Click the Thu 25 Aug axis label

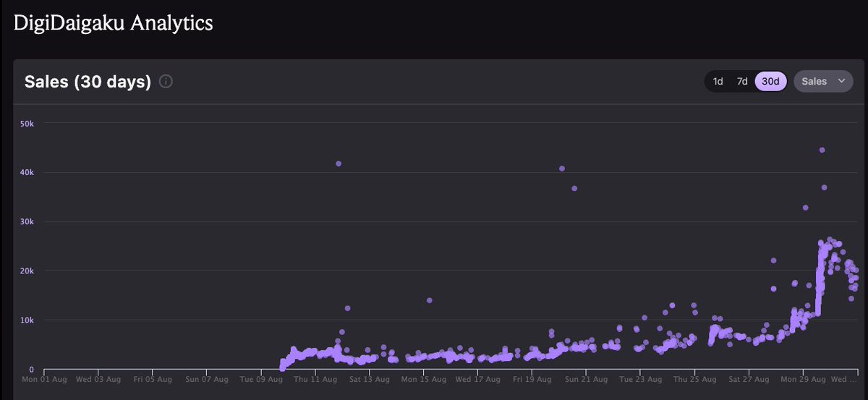pyautogui.click(x=694, y=378)
